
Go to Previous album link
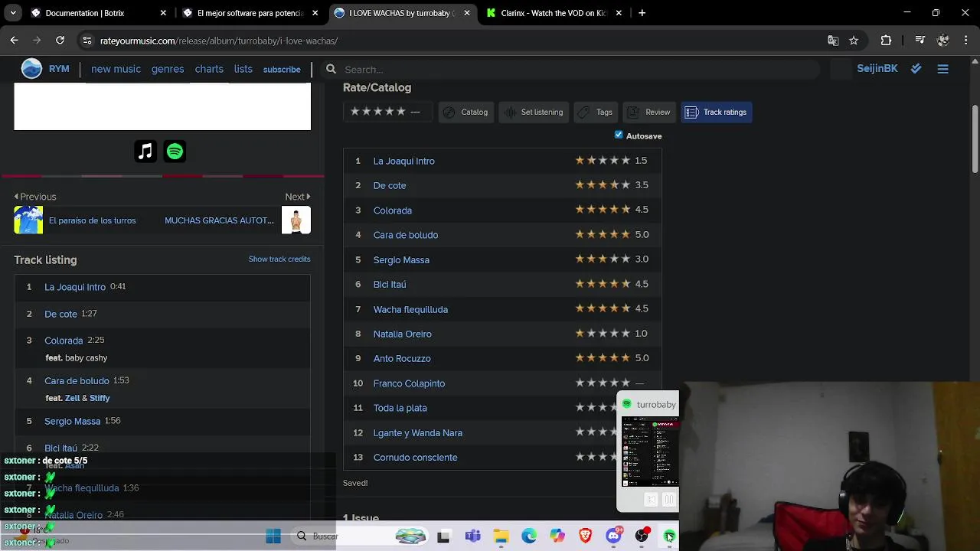click(x=35, y=197)
